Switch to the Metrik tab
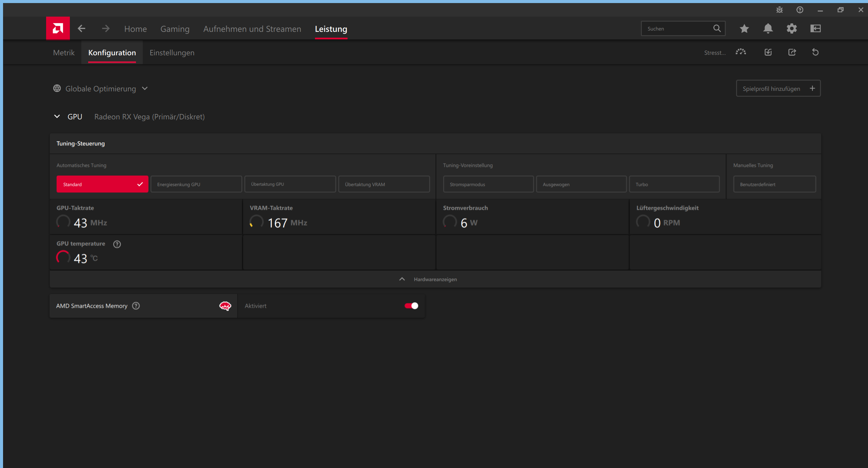Viewport: 868px width, 468px height. (x=63, y=53)
